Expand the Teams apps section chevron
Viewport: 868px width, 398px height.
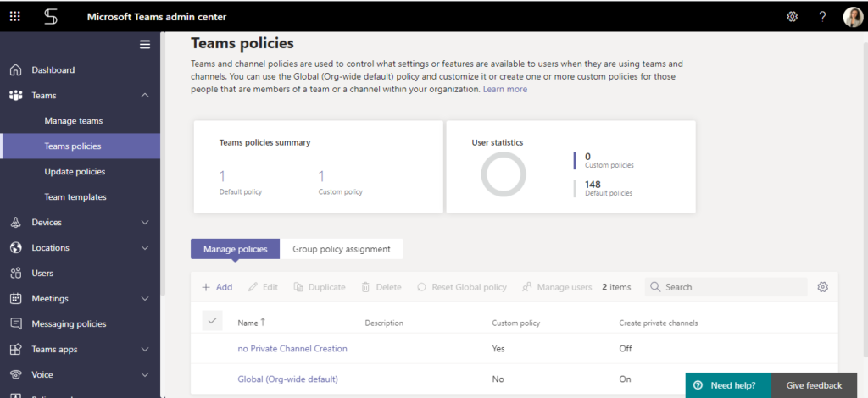click(145, 350)
